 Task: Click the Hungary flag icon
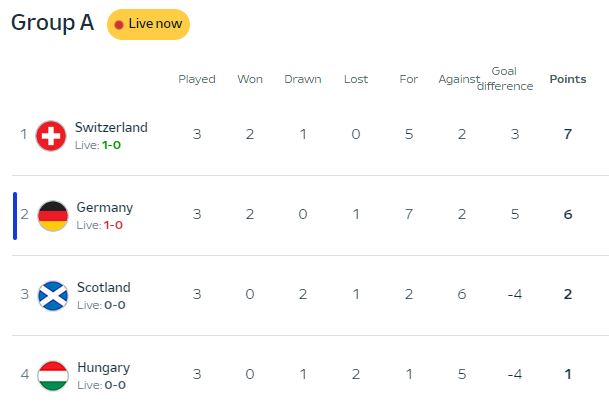click(x=53, y=376)
